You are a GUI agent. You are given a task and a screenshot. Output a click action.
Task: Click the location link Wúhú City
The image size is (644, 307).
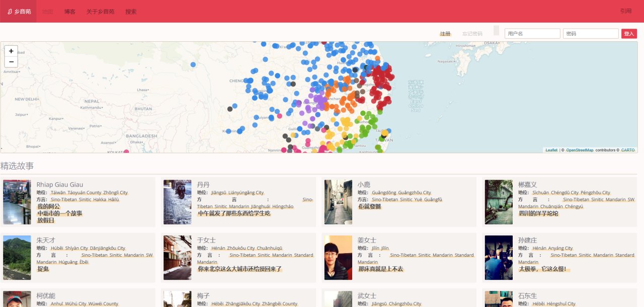(75, 303)
